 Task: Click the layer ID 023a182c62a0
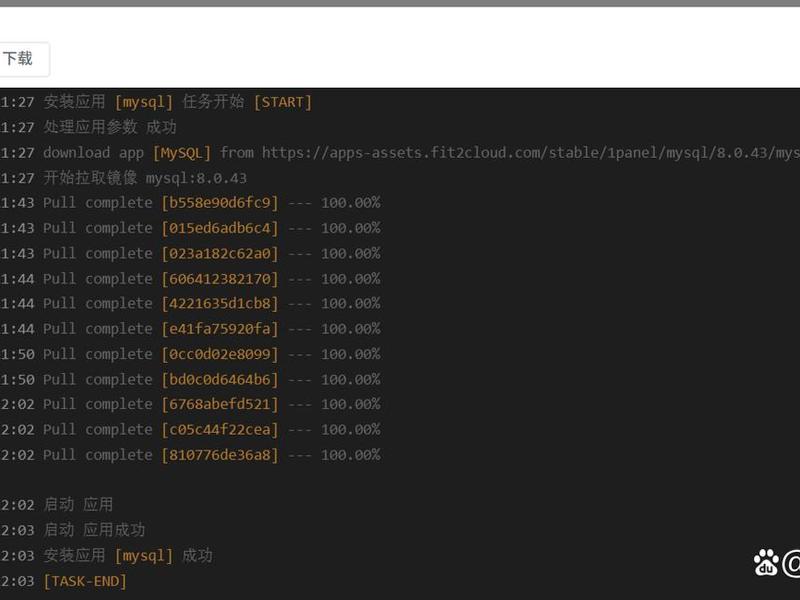(x=220, y=254)
